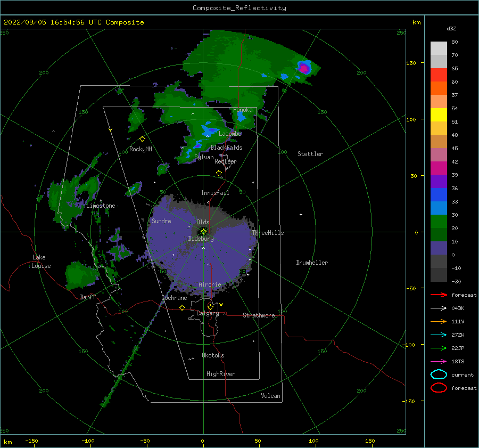Click the HighRiver city label
This screenshot has height=448, width=479.
tap(221, 374)
